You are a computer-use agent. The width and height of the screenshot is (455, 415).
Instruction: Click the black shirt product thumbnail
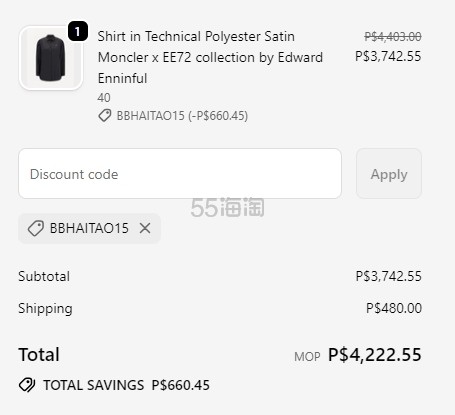click(x=51, y=58)
